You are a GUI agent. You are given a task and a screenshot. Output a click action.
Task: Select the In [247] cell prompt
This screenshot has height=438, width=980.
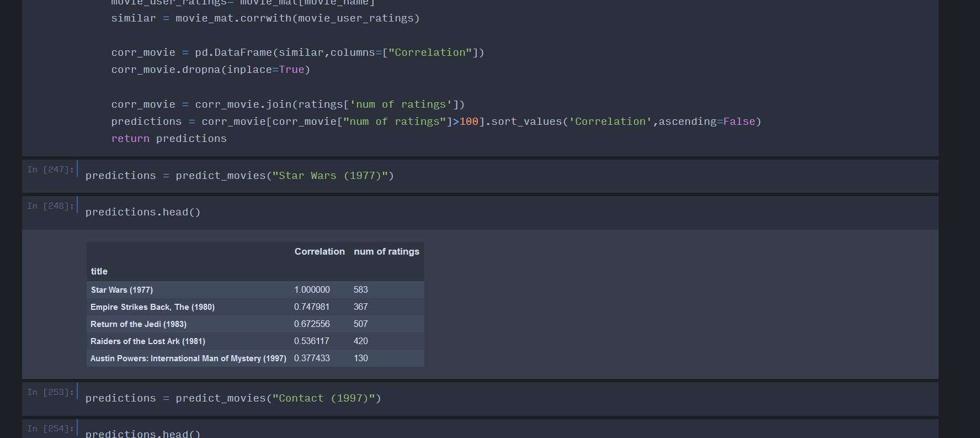[x=50, y=170]
